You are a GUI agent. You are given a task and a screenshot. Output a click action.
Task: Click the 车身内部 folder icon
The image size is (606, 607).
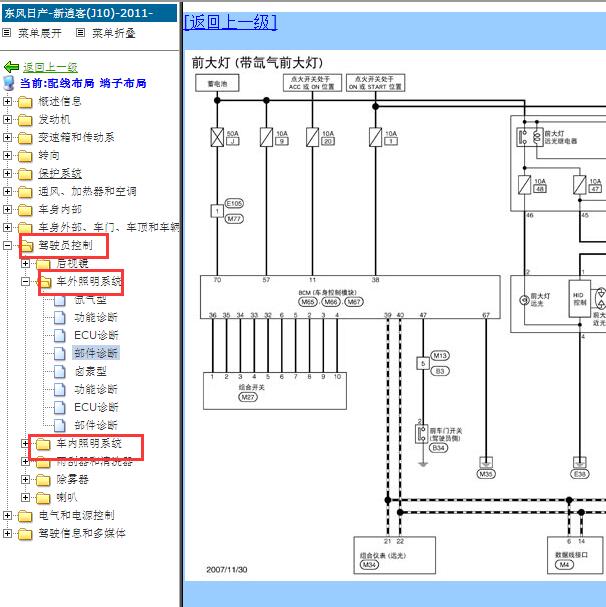coord(25,210)
